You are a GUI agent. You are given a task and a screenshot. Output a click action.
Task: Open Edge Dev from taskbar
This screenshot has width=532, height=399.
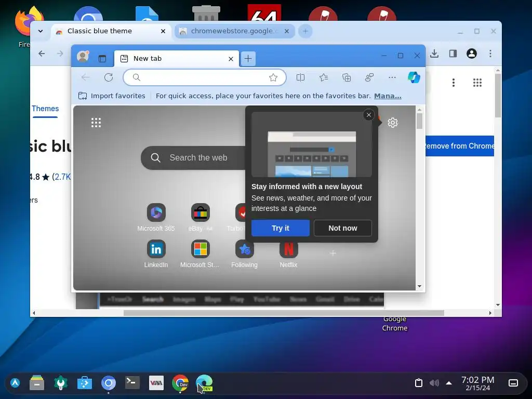pyautogui.click(x=204, y=383)
